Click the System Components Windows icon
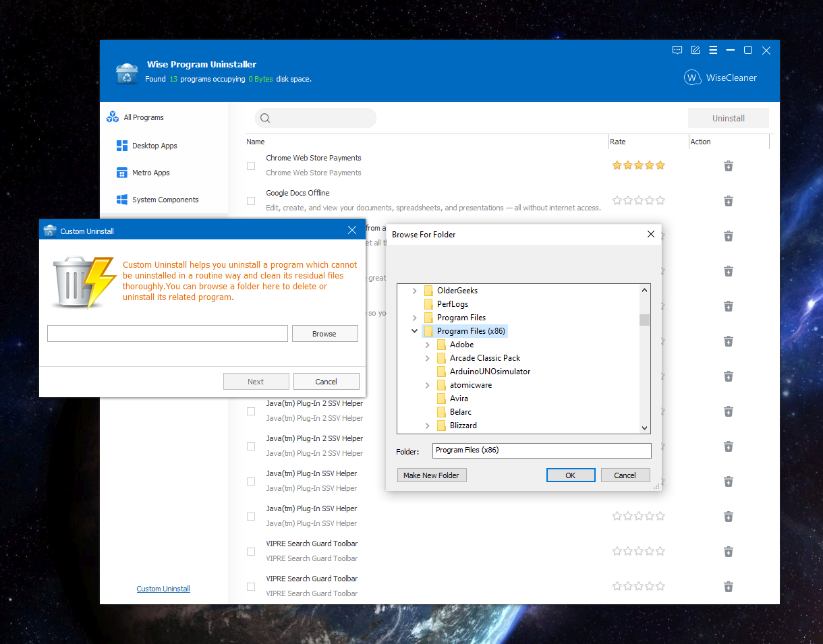Screen dimensions: 823x644 click(x=122, y=200)
